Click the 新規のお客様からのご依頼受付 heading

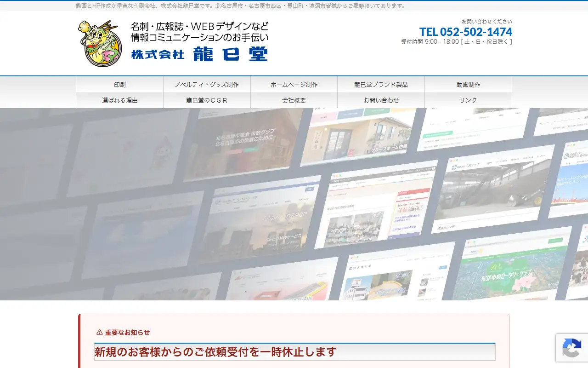coord(215,352)
